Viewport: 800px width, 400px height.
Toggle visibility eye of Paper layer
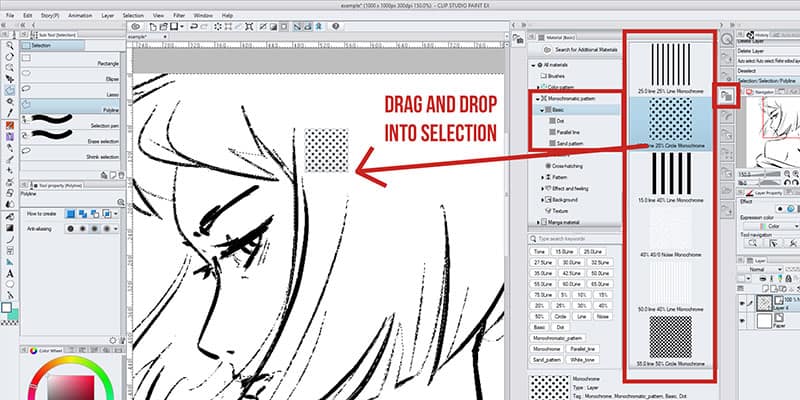pyautogui.click(x=742, y=321)
